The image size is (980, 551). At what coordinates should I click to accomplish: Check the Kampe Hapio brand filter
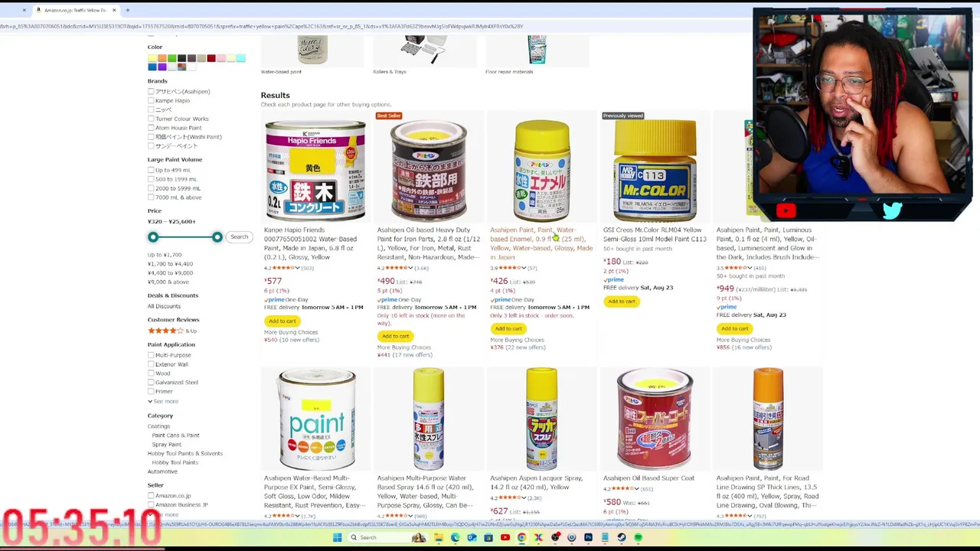tap(151, 100)
